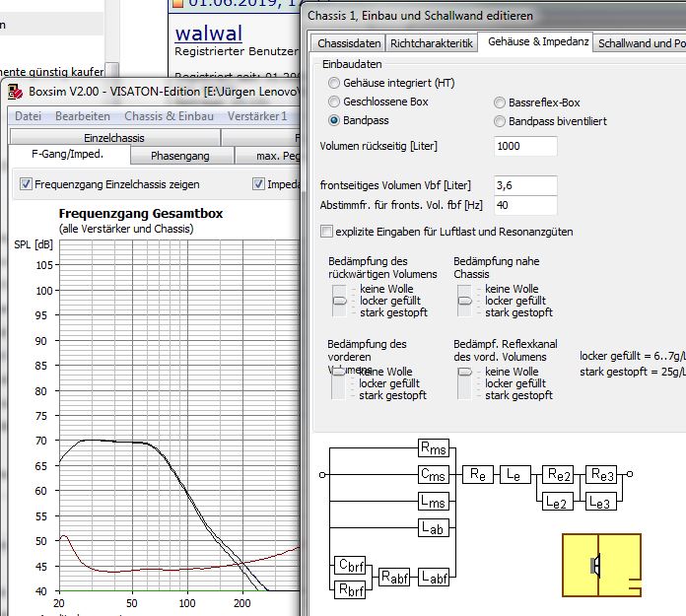Click slider for Bedämpfung nahe Chassis

464,301
